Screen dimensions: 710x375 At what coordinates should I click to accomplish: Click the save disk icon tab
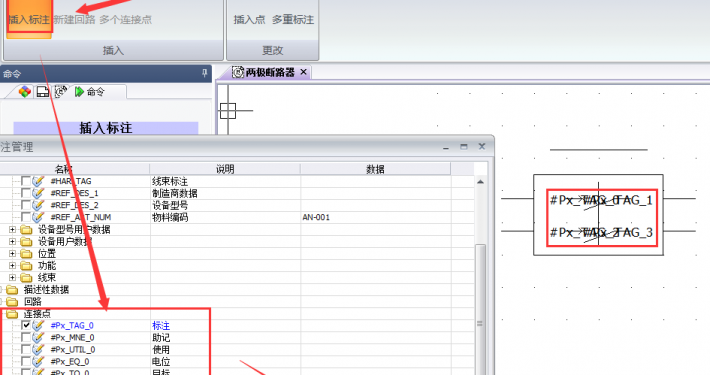point(43,91)
